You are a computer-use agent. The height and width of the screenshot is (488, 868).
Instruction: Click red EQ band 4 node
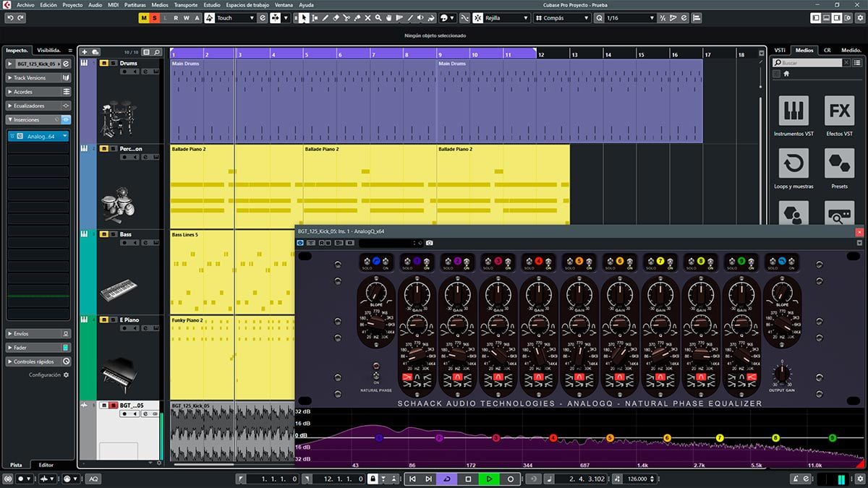pos(553,438)
